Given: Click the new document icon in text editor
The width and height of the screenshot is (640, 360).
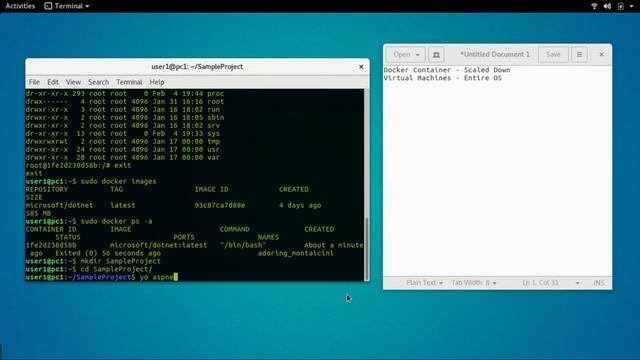Looking at the screenshot, I should tap(436, 54).
